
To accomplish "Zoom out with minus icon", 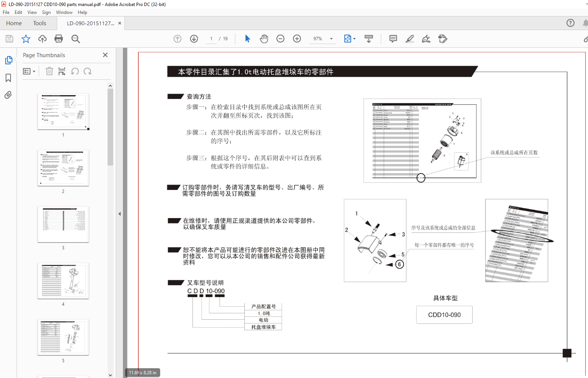I will (x=280, y=39).
